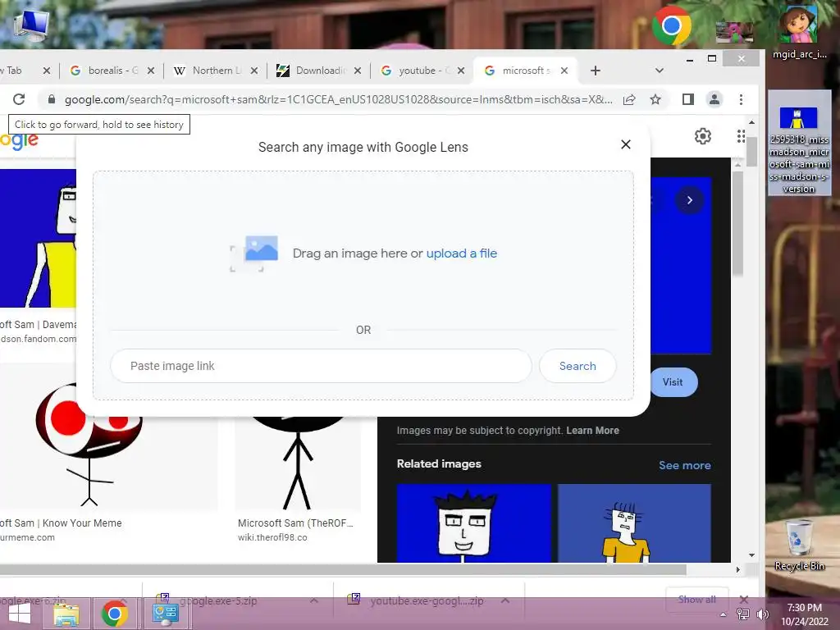The image size is (840, 630).
Task: Open File Explorer from taskbar
Action: pyautogui.click(x=67, y=614)
